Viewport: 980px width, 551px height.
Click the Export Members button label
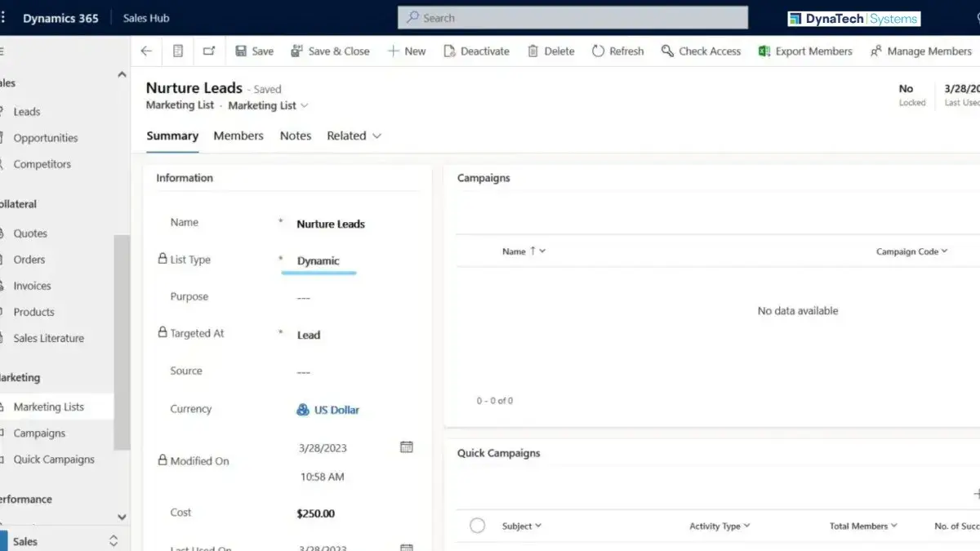pyautogui.click(x=814, y=51)
